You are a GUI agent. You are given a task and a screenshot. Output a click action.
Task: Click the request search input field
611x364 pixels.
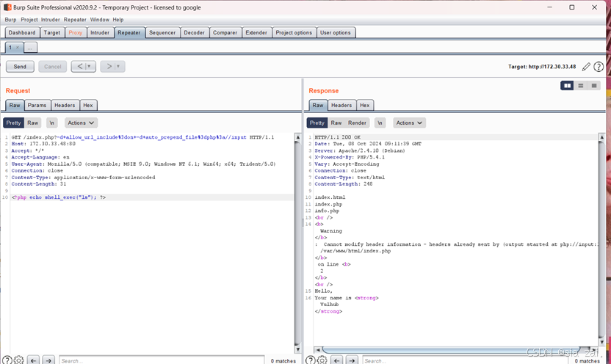(x=162, y=360)
